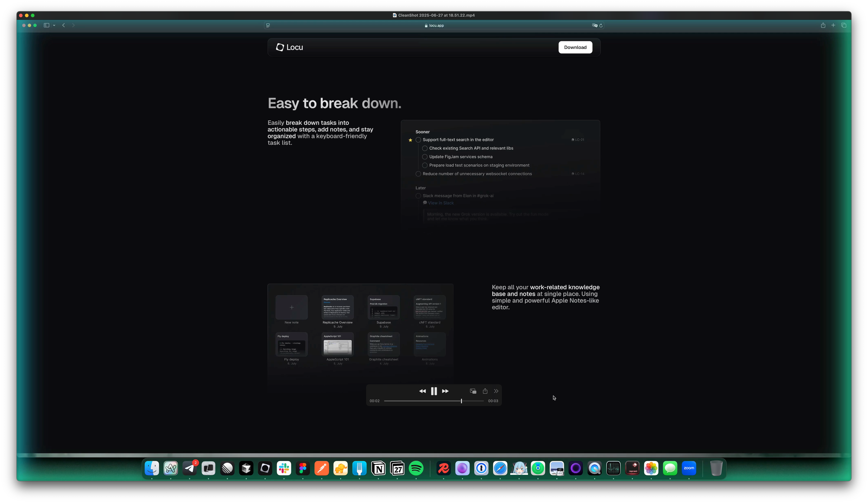This screenshot has height=503, width=868.
Task: Open the player share menu
Action: pos(485,391)
